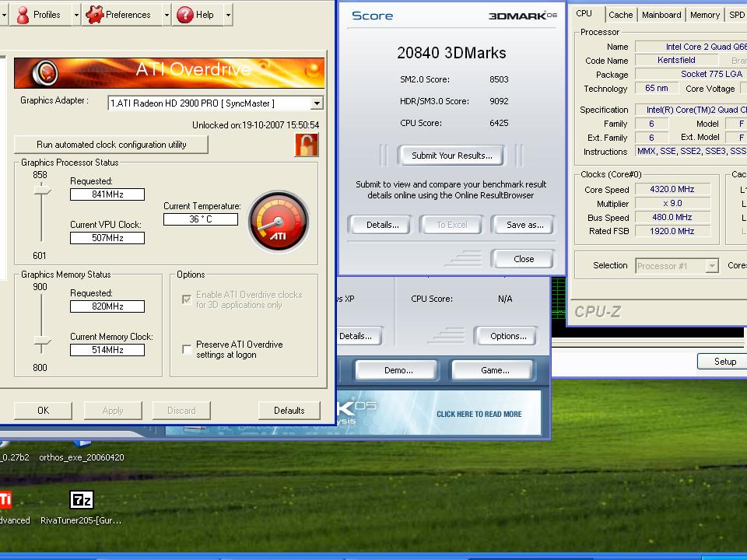Click the Rated FSB 1920.0 MHz value
Screen dimensions: 747x560
[672, 231]
